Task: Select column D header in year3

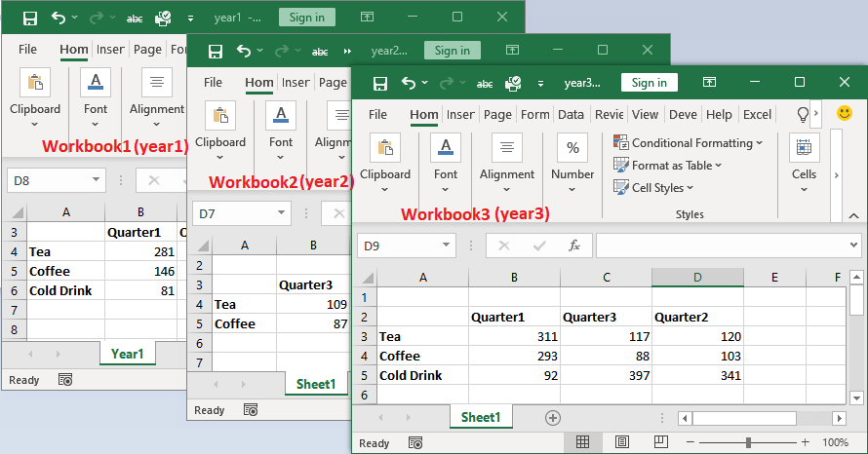Action: [x=697, y=277]
